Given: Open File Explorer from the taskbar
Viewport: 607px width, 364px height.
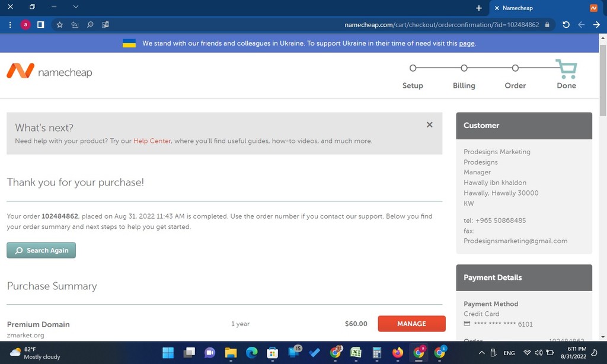Looking at the screenshot, I should (231, 353).
